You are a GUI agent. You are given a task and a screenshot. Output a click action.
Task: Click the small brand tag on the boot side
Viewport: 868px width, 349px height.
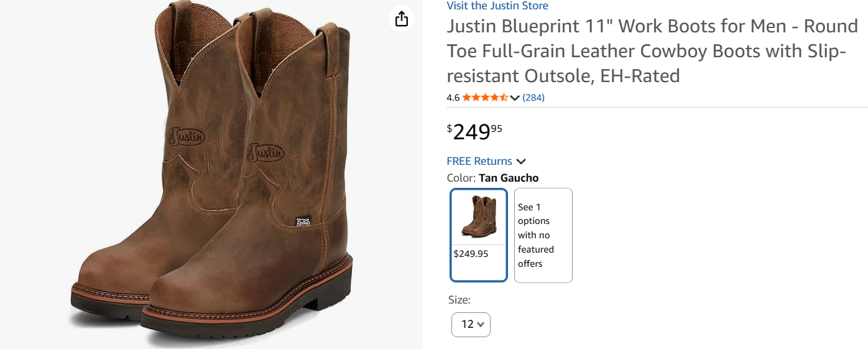303,221
